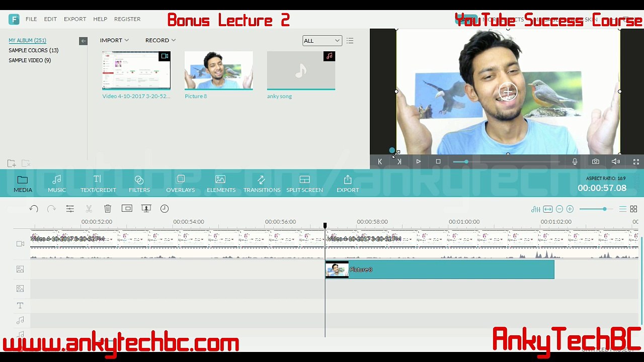Click the 00:01:00:00 mark on timeline ruler
644x362 pixels.
[x=464, y=222]
